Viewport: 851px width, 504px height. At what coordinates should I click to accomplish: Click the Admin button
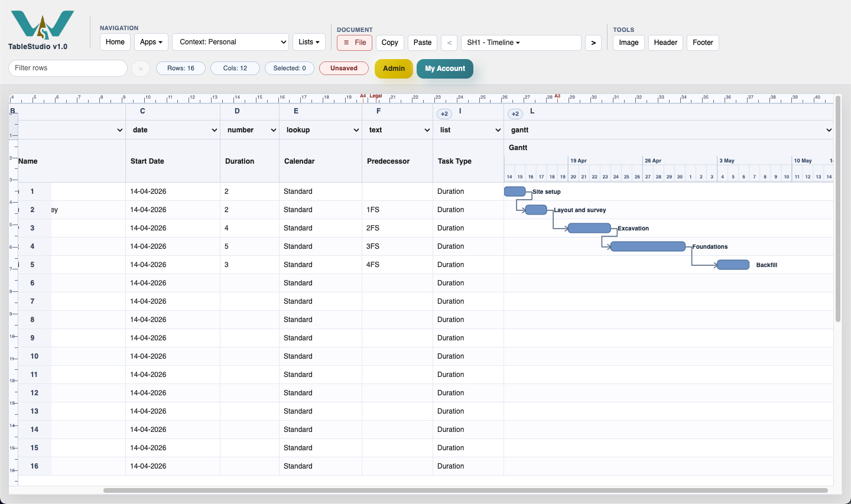pos(394,69)
